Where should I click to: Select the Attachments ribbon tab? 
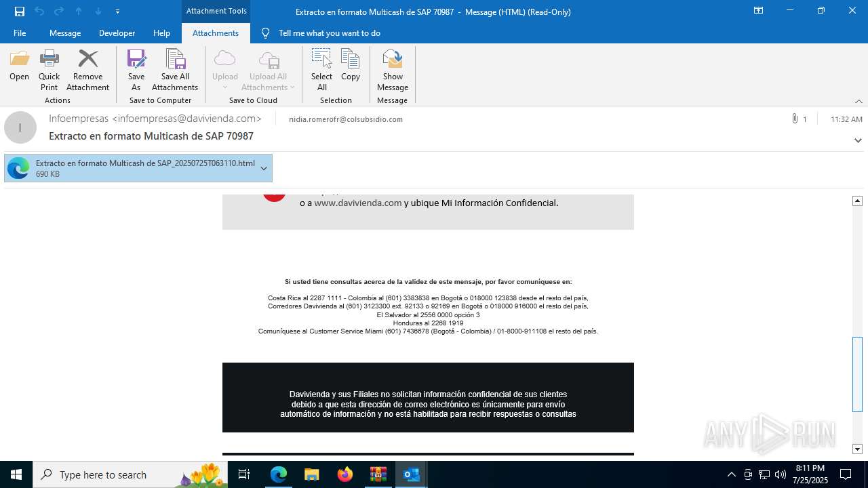[x=216, y=33]
